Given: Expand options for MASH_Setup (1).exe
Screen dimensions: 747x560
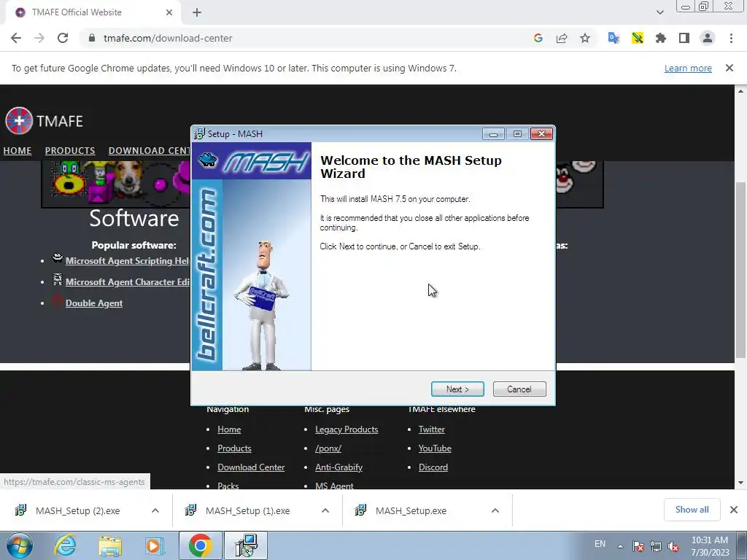Looking at the screenshot, I should [x=325, y=510].
